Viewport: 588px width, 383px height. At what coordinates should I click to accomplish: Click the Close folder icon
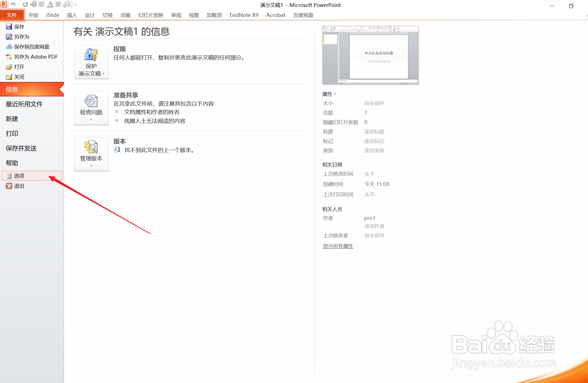tap(9, 77)
